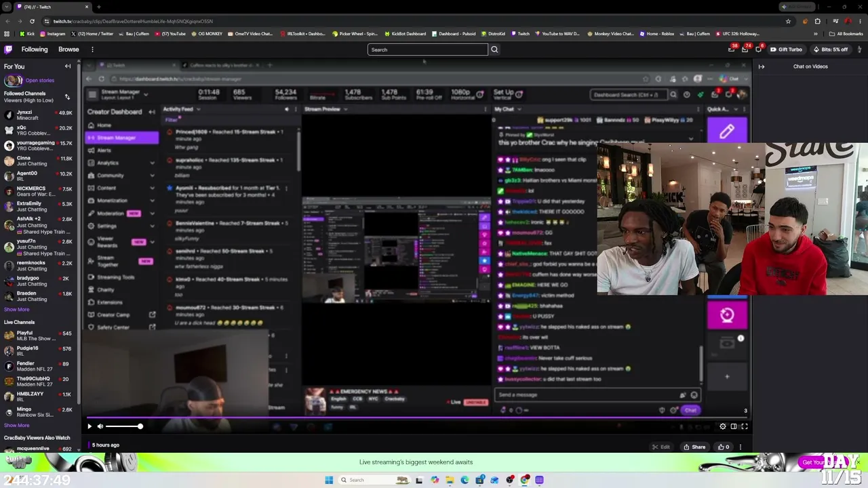Open clip player settings gear
The image size is (868, 488).
(723, 426)
